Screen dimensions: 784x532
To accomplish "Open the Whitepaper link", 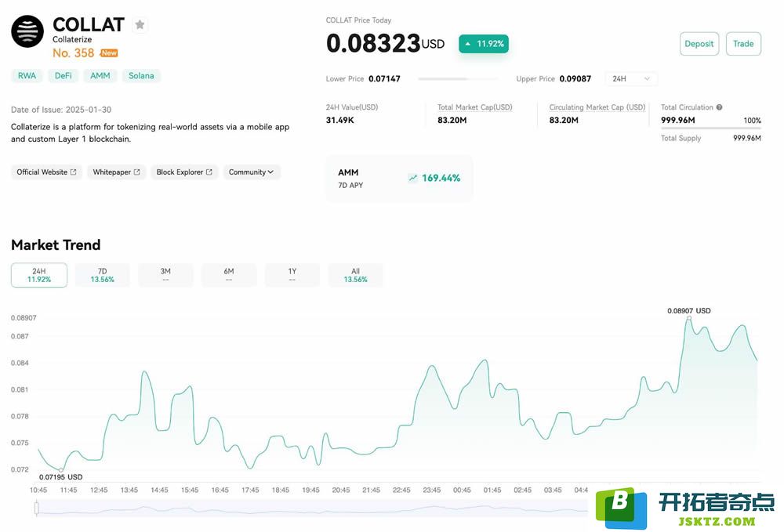I will pos(116,172).
